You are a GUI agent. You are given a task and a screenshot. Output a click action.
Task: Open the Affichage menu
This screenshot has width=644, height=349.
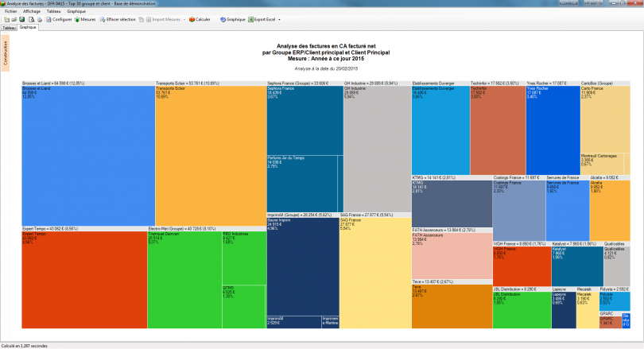pyautogui.click(x=32, y=11)
